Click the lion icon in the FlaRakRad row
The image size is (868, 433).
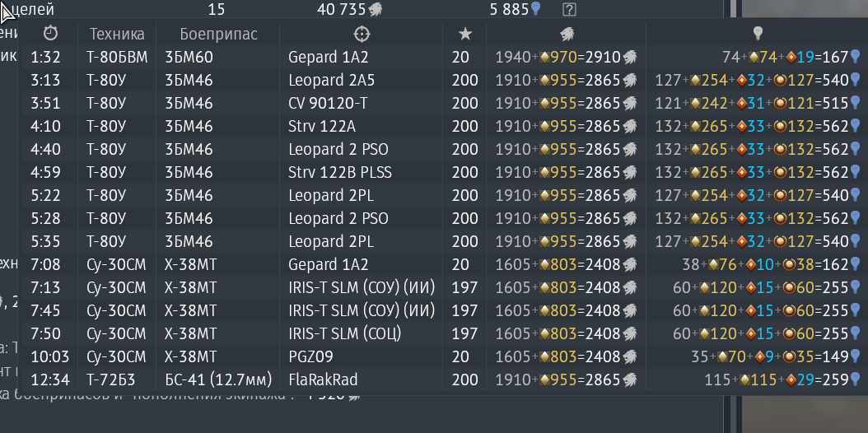629,380
